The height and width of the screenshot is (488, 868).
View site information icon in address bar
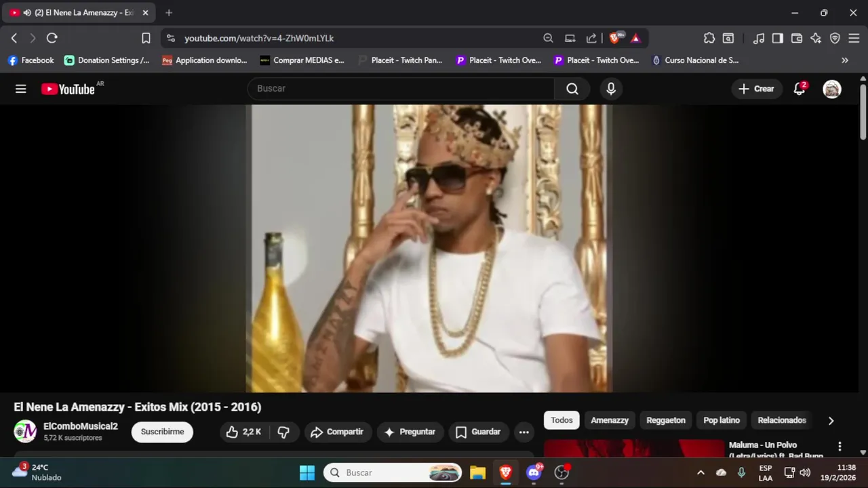pyautogui.click(x=171, y=38)
